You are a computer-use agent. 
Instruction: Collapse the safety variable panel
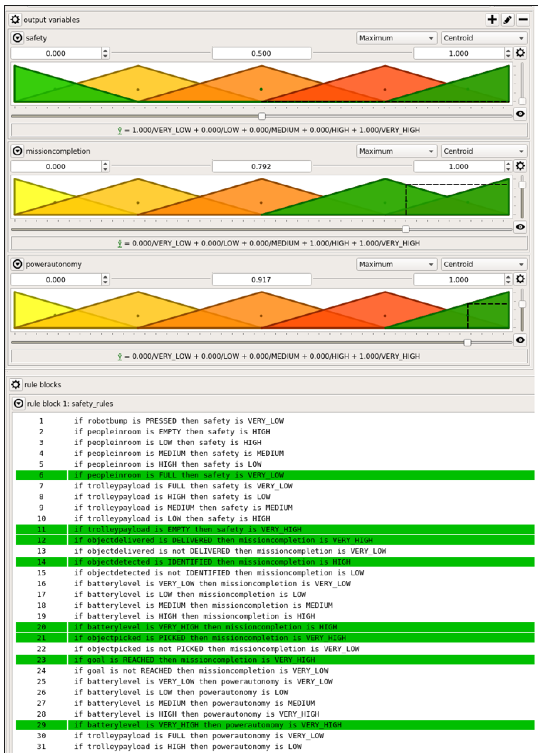[17, 38]
